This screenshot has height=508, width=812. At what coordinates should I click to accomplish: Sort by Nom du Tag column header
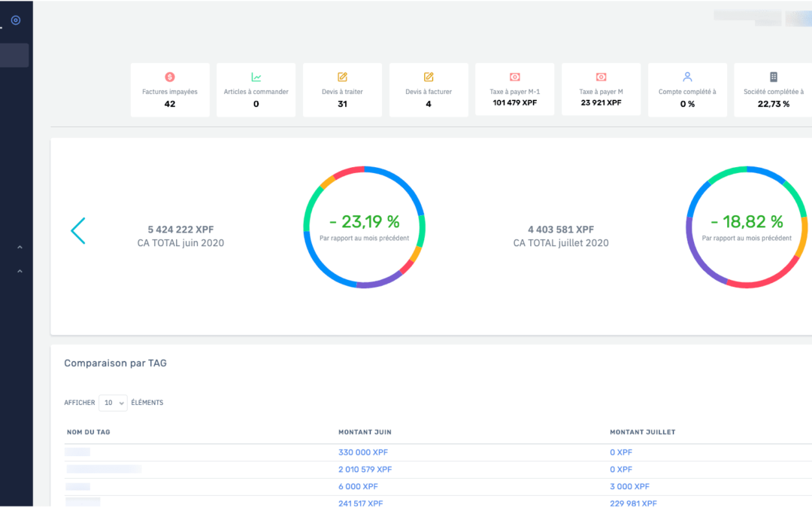click(89, 432)
